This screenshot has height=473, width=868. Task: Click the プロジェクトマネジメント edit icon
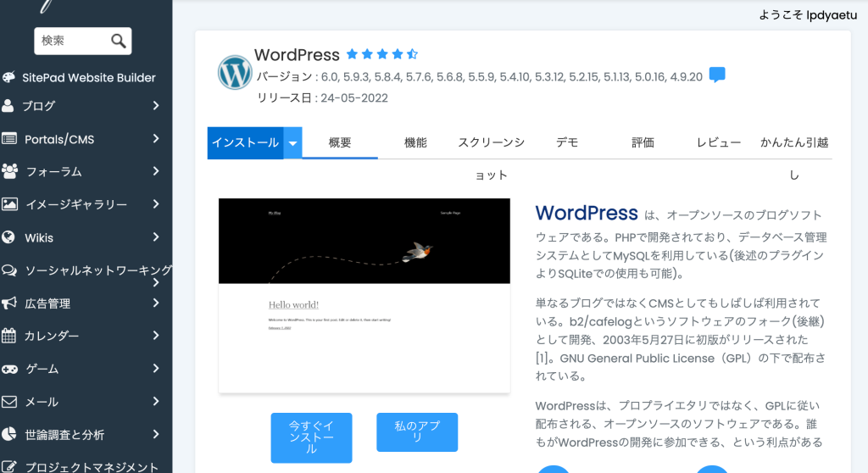pos(8,467)
